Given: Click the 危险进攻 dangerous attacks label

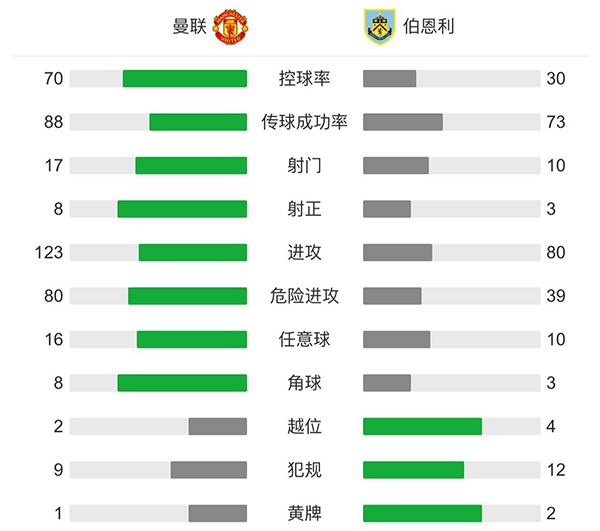Looking at the screenshot, I should tap(305, 296).
